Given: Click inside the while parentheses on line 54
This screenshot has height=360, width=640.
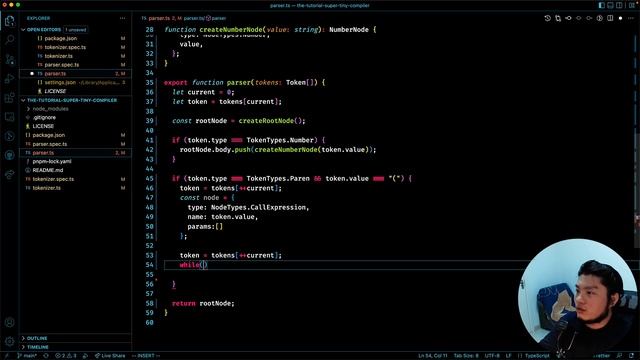Looking at the screenshot, I should [204, 265].
